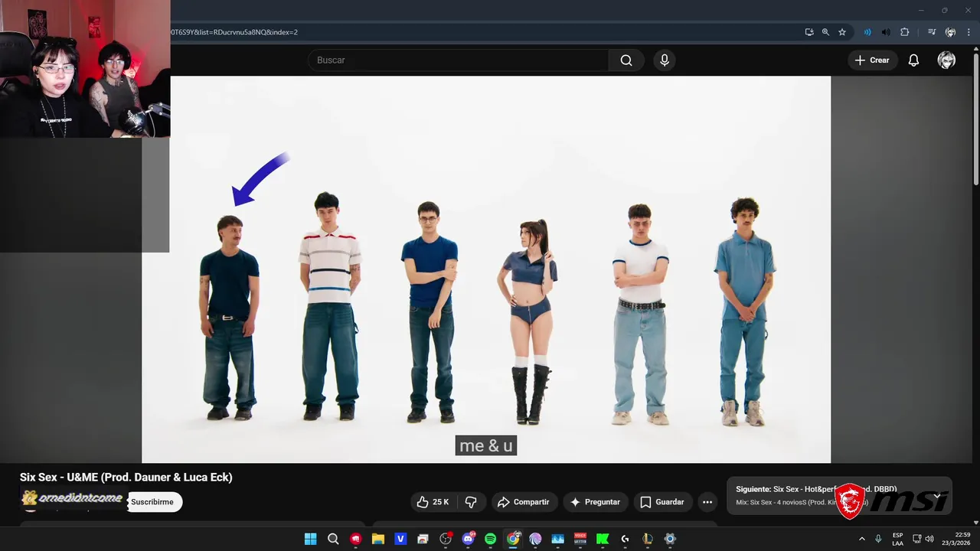Screen dimensions: 980x551
Task: Open the red Riot Client taskbar icon
Action: tap(355, 539)
